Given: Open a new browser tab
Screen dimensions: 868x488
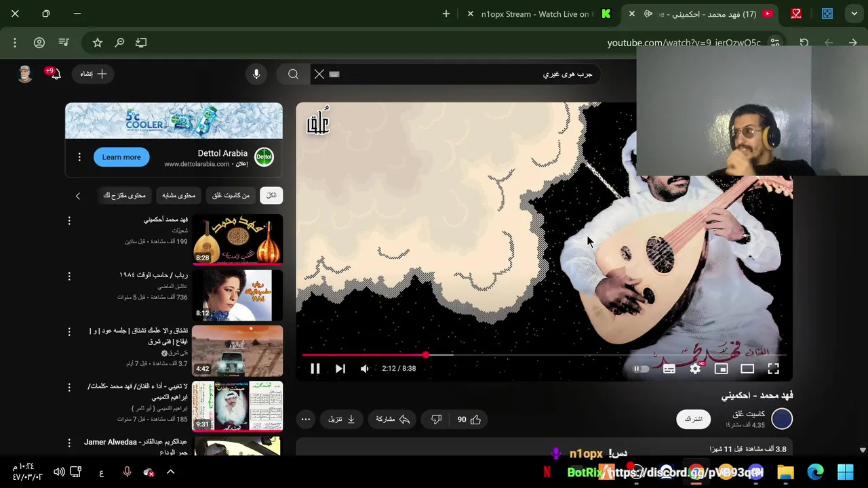Looking at the screenshot, I should 446,14.
